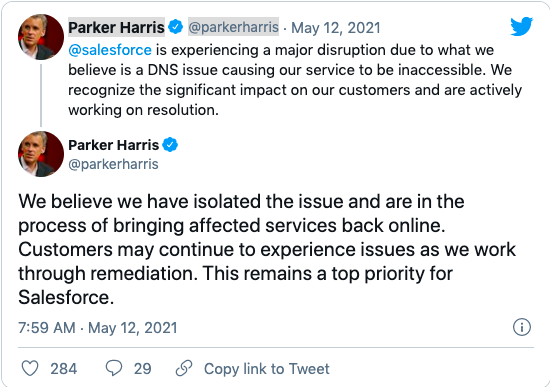Image resolution: width=550 pixels, height=387 pixels.
Task: Click @parkerharris handle in first tweet
Action: pos(234,27)
